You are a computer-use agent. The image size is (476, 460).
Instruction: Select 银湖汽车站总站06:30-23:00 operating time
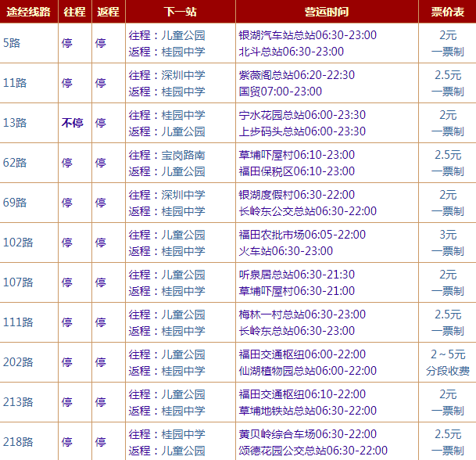pyautogui.click(x=307, y=35)
